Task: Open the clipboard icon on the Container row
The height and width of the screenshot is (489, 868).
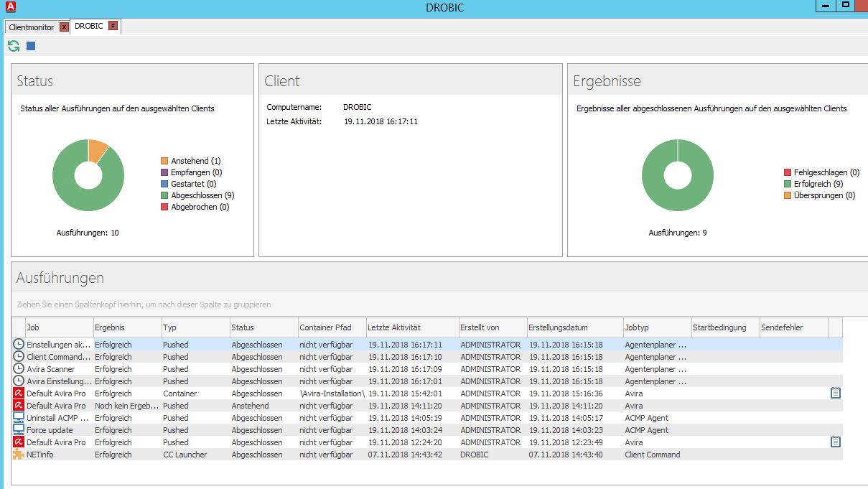Action: click(x=835, y=393)
